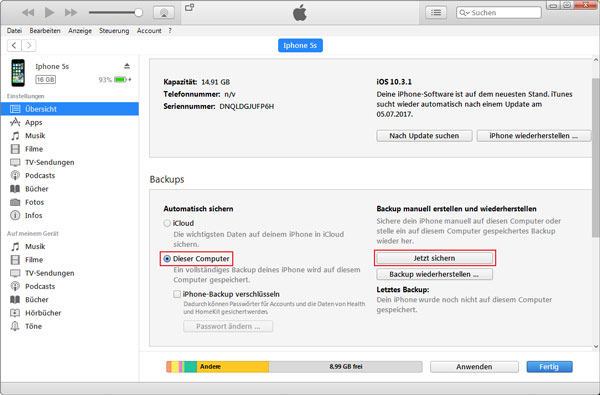Click the rewind previous track button

point(28,13)
